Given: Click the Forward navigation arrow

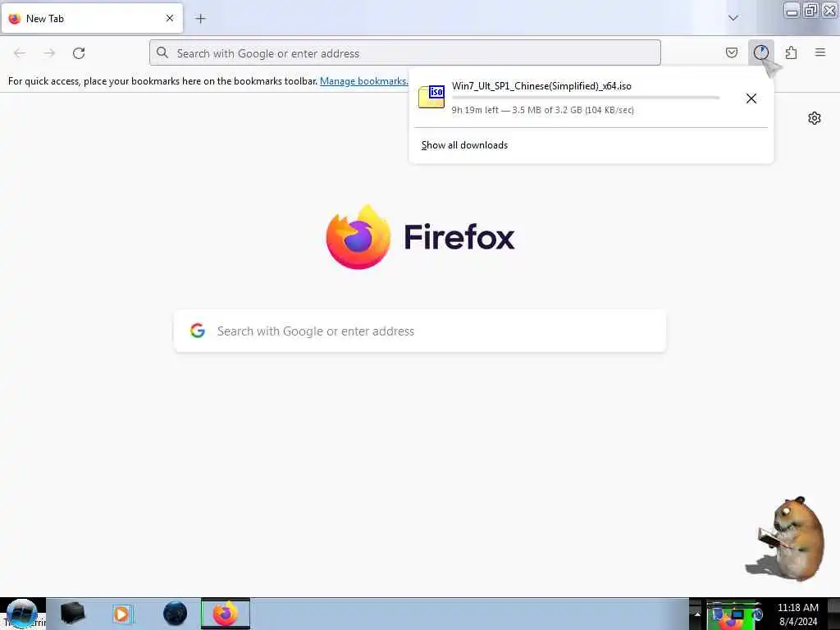Looking at the screenshot, I should point(49,53).
